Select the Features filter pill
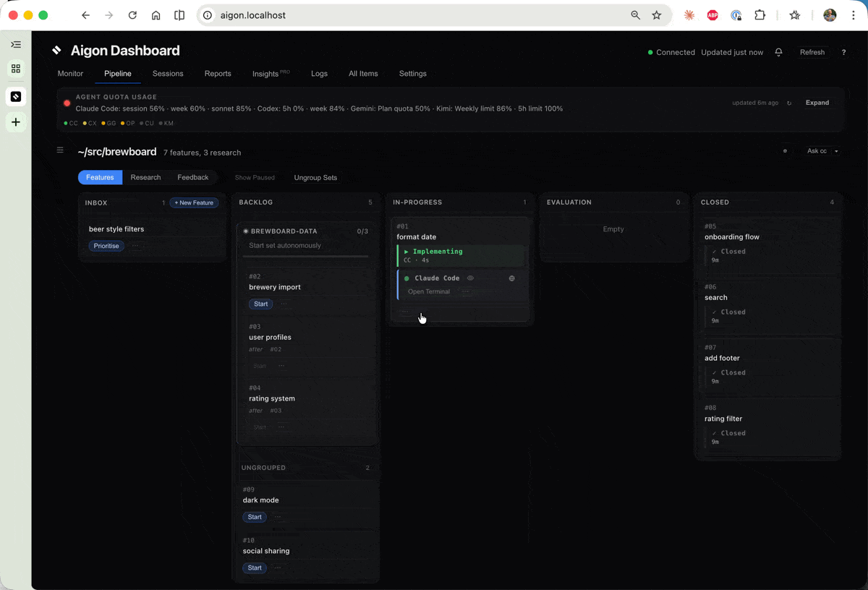 (100, 177)
